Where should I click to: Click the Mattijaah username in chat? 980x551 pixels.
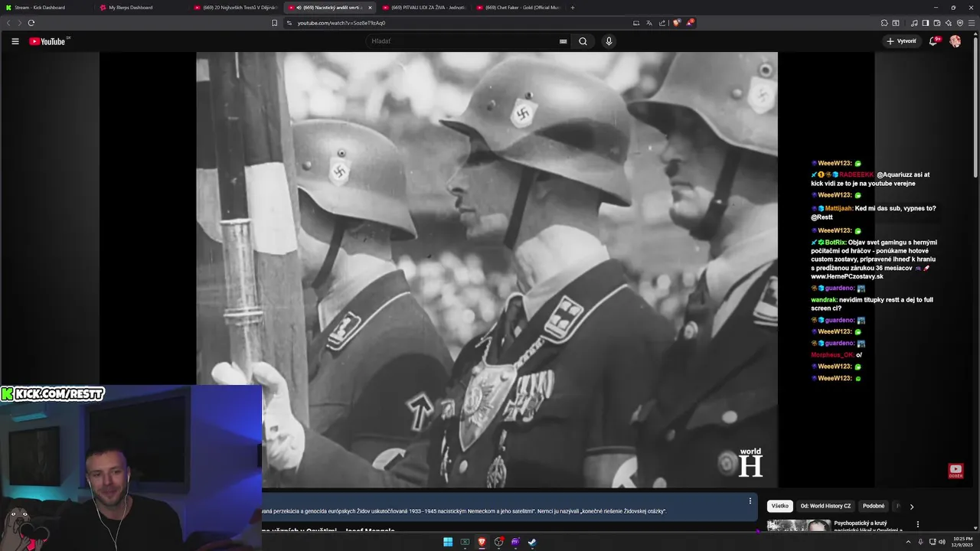839,208
